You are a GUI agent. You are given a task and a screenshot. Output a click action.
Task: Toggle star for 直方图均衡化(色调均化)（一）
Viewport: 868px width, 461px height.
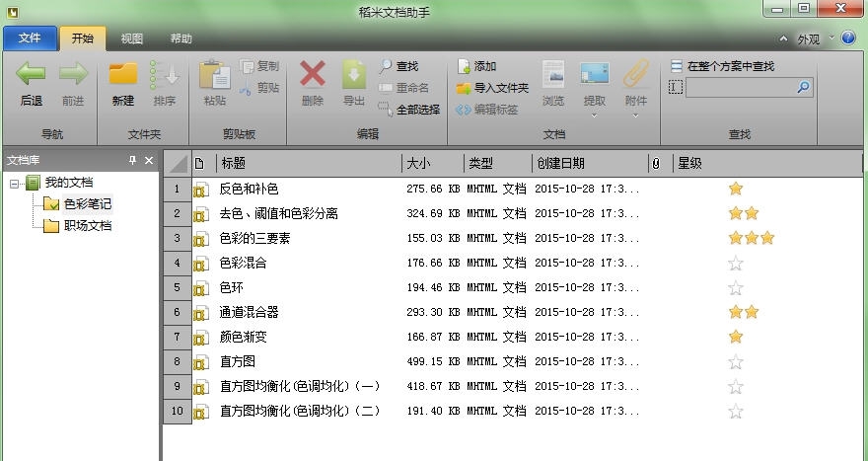[x=735, y=386]
